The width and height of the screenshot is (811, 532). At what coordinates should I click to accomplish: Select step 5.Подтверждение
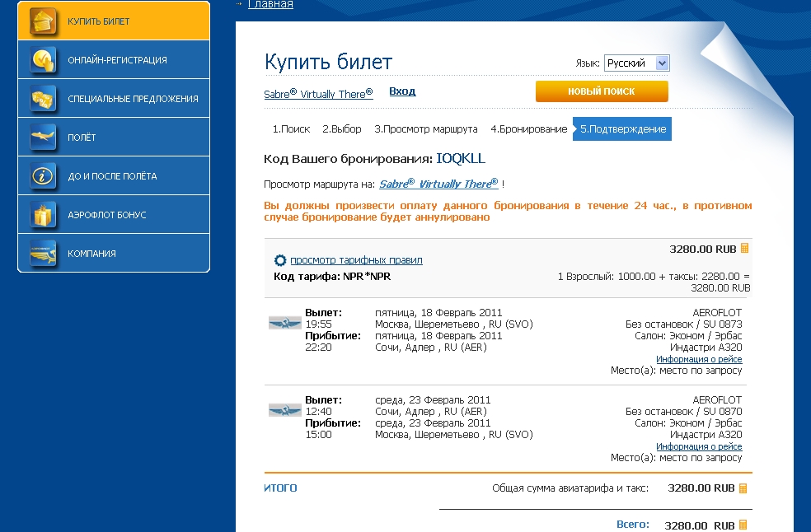point(622,129)
